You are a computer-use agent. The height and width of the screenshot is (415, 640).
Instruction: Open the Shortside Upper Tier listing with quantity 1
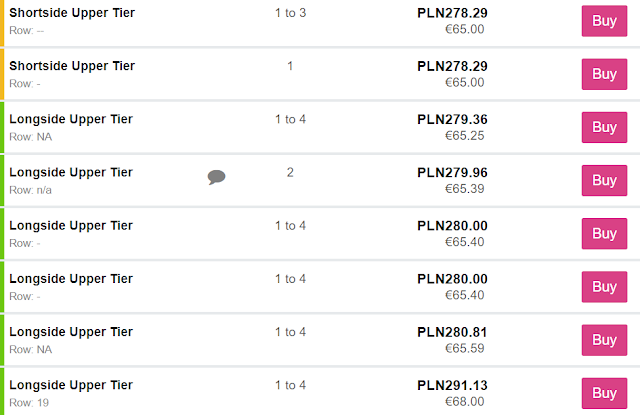click(72, 66)
